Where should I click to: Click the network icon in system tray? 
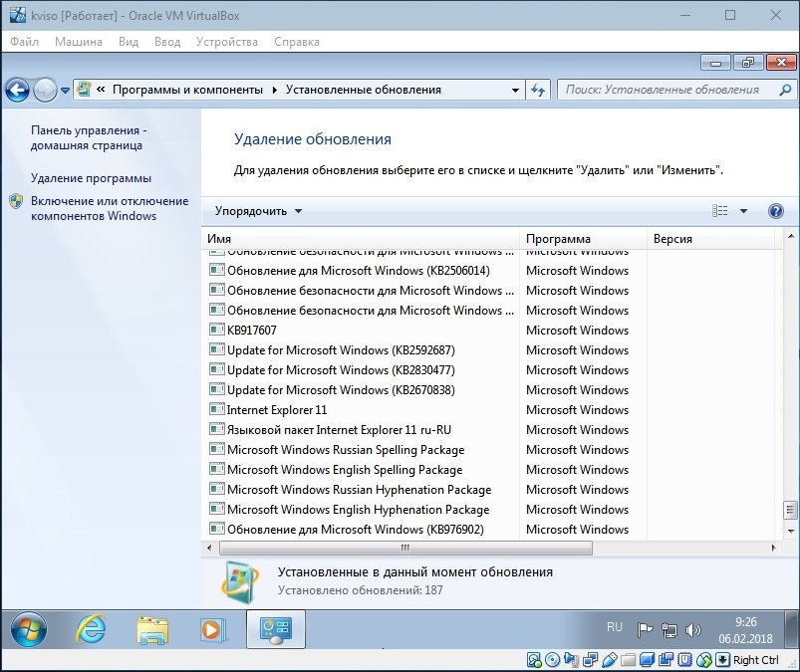tap(668, 630)
